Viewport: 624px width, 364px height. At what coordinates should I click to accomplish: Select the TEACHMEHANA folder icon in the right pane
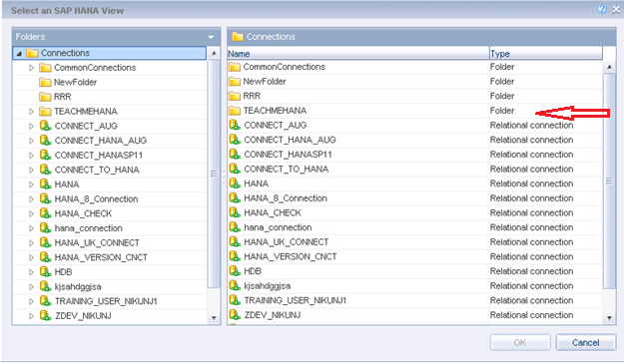(235, 111)
